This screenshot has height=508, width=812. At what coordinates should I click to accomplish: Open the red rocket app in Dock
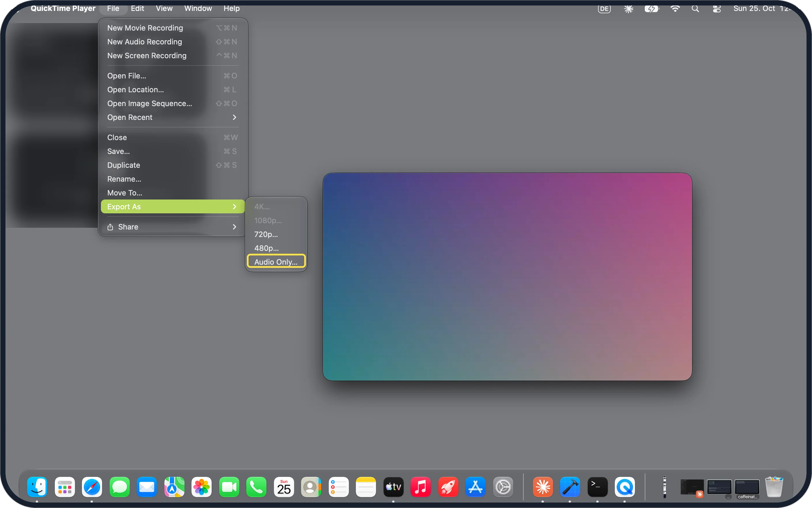point(448,486)
